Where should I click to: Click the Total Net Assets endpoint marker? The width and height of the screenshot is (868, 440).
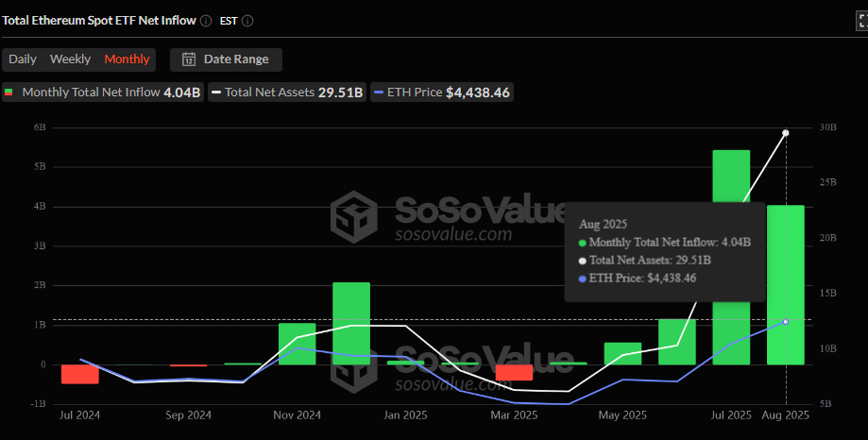[786, 133]
